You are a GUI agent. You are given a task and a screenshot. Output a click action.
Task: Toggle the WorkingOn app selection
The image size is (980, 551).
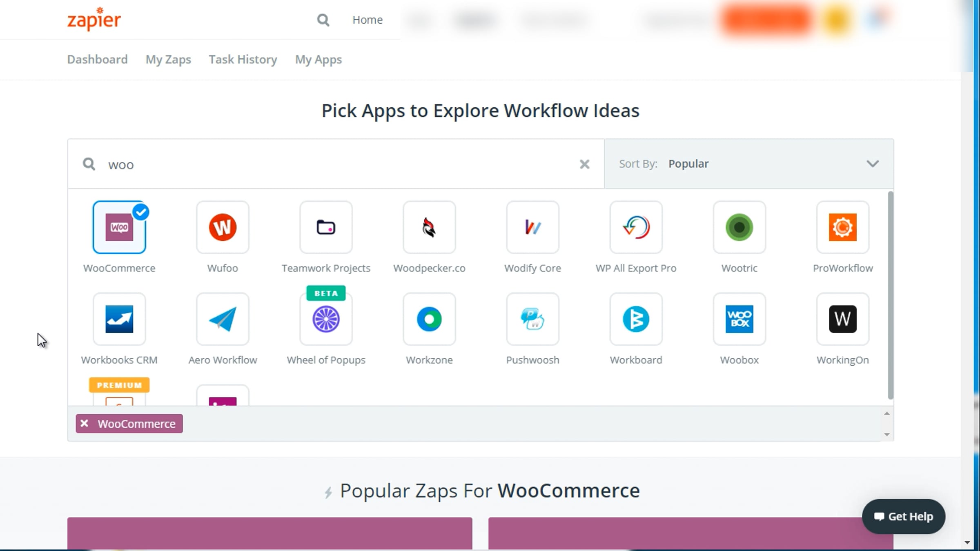pos(842,319)
